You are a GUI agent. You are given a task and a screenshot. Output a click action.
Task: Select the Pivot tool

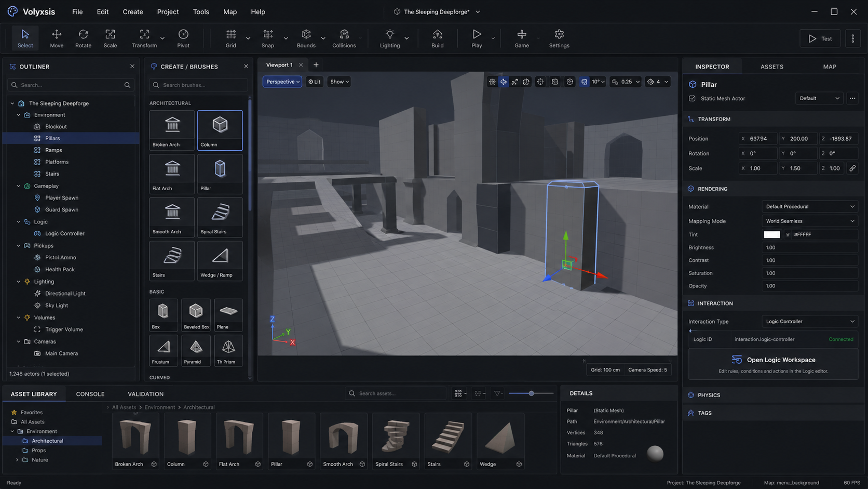(x=183, y=38)
